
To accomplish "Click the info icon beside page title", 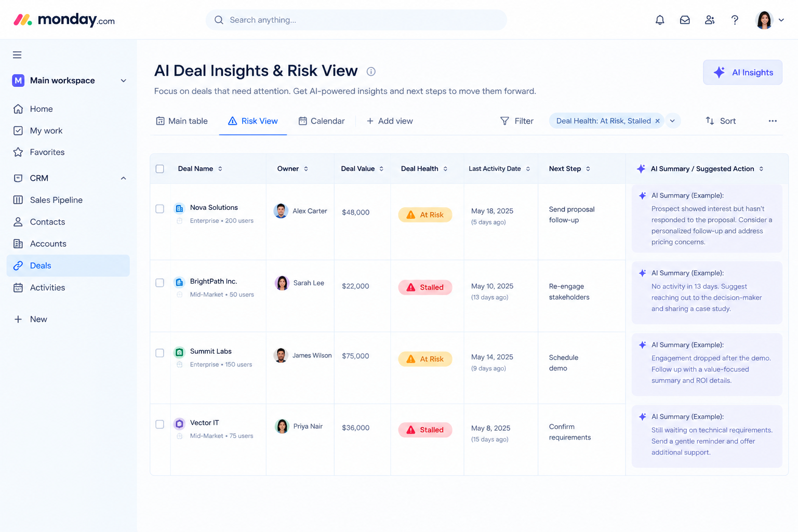I will pos(371,72).
